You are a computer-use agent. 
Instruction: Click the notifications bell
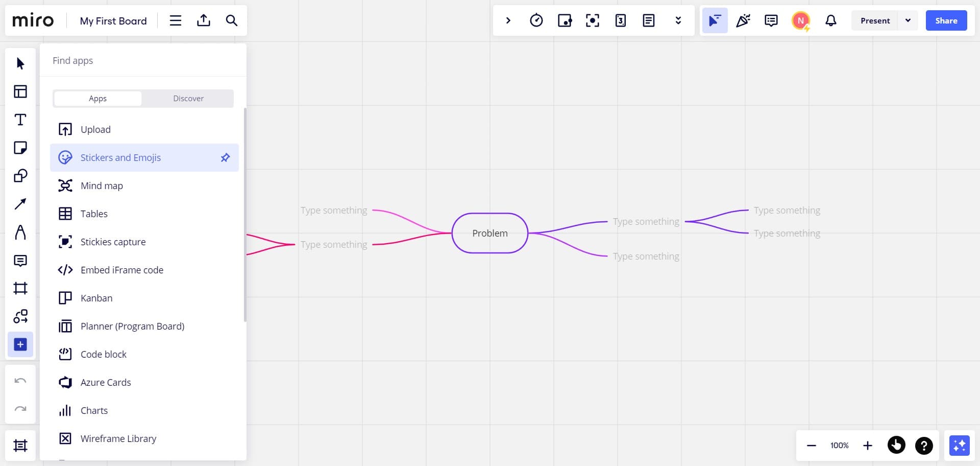tap(831, 20)
